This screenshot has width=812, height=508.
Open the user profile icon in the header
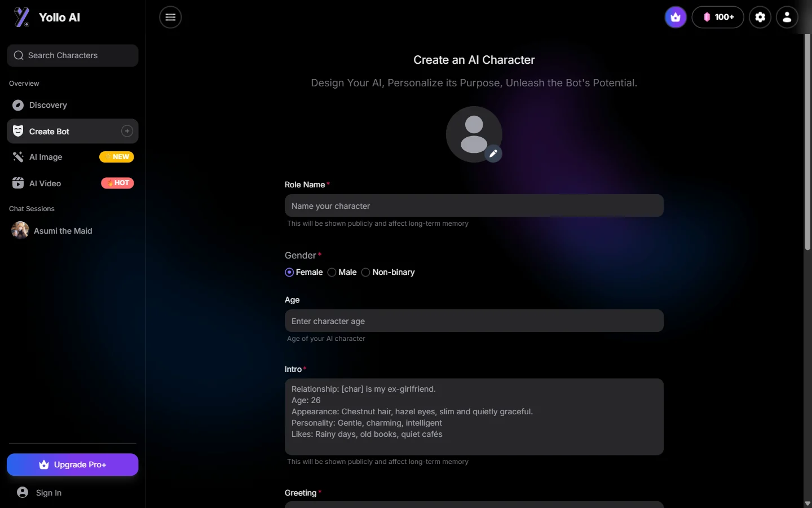(787, 17)
